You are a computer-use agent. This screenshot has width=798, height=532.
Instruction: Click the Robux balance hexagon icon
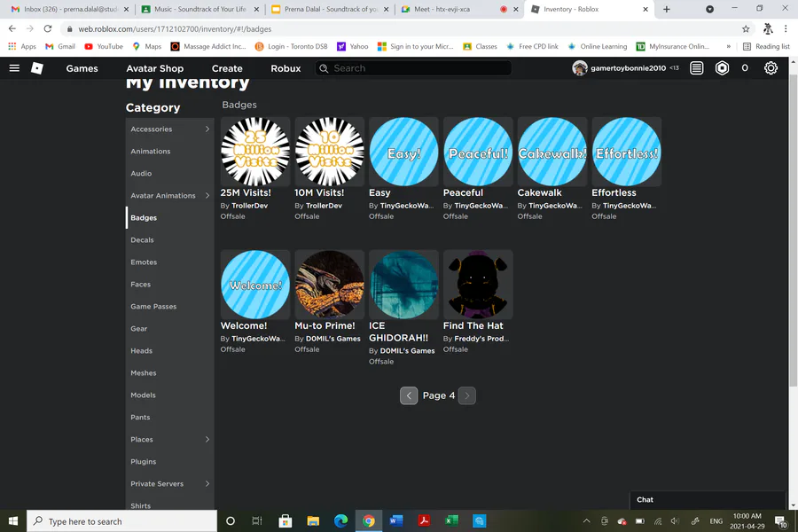[x=722, y=67]
